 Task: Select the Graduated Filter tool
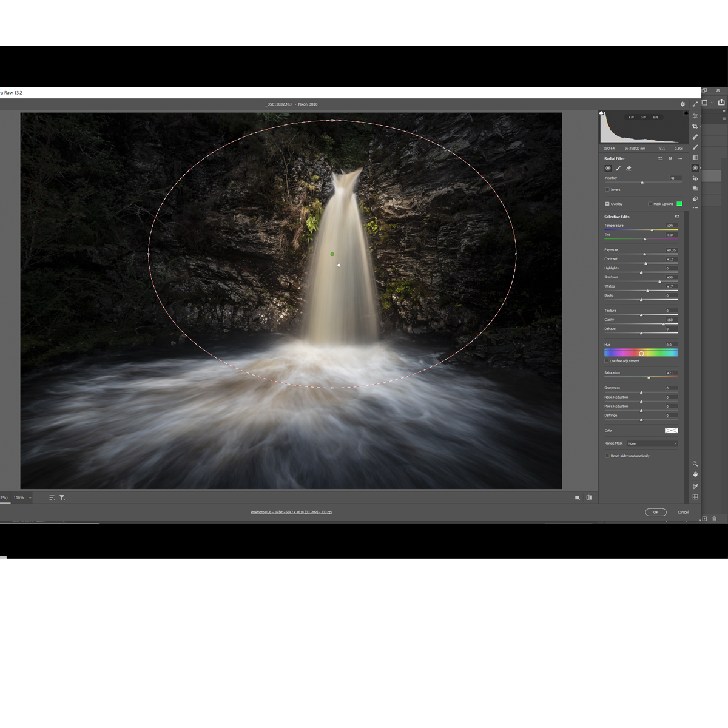tap(695, 158)
